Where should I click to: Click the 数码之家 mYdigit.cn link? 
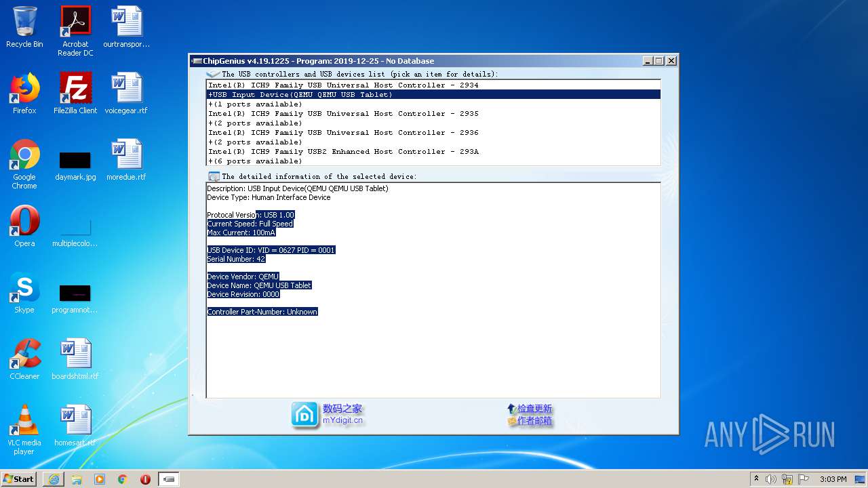(x=342, y=414)
